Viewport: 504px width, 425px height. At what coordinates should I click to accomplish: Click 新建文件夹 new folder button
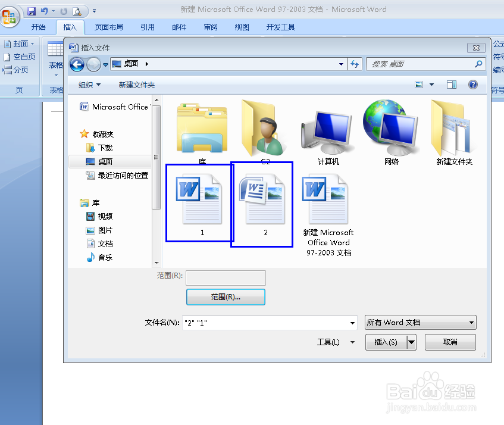click(x=137, y=85)
